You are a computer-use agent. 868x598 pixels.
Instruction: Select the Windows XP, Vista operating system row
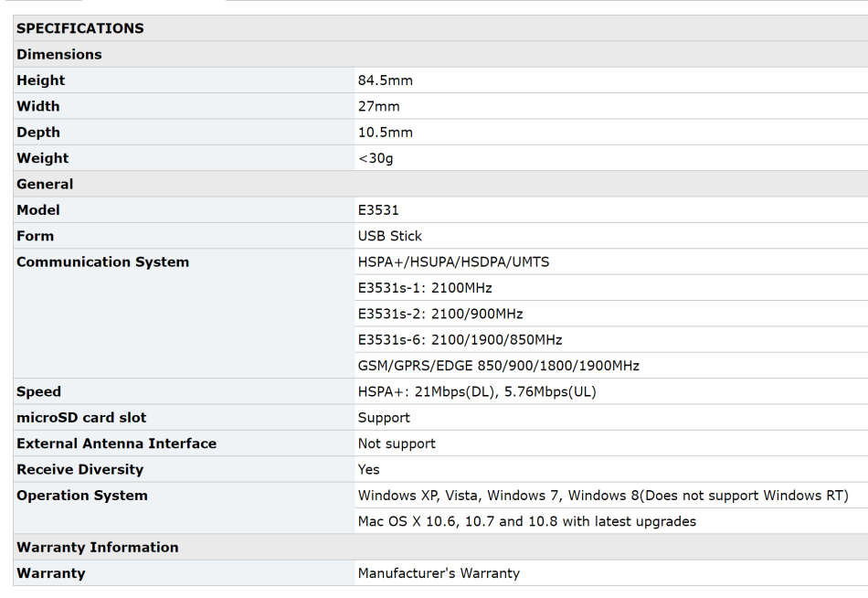(x=603, y=496)
